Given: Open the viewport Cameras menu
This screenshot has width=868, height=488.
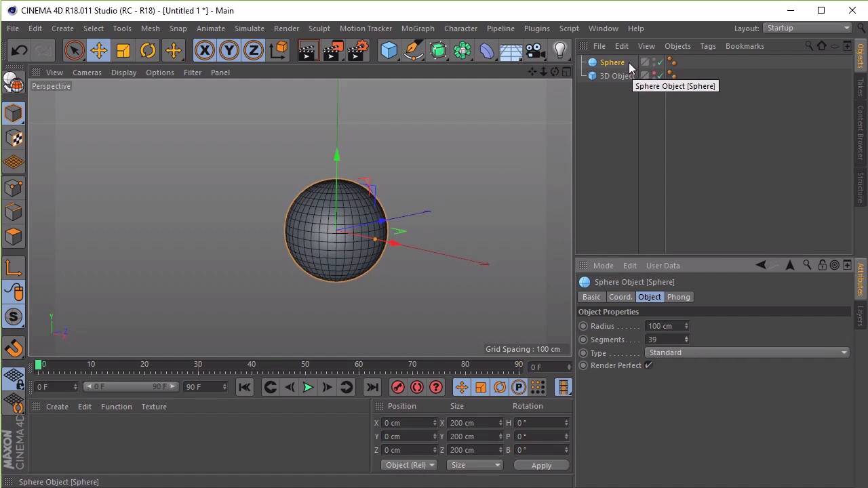Looking at the screenshot, I should (87, 73).
